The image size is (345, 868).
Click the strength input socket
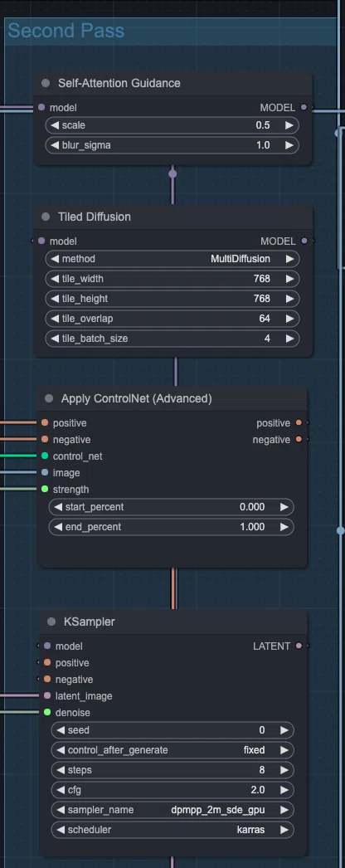coord(45,490)
